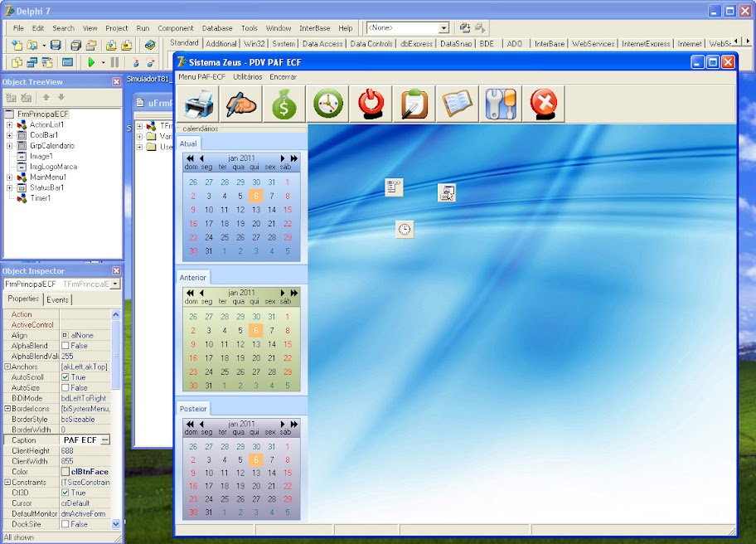Click the Delphi Open Project toolbar icon
Viewport: 756px width, 544px height.
pyautogui.click(x=91, y=46)
